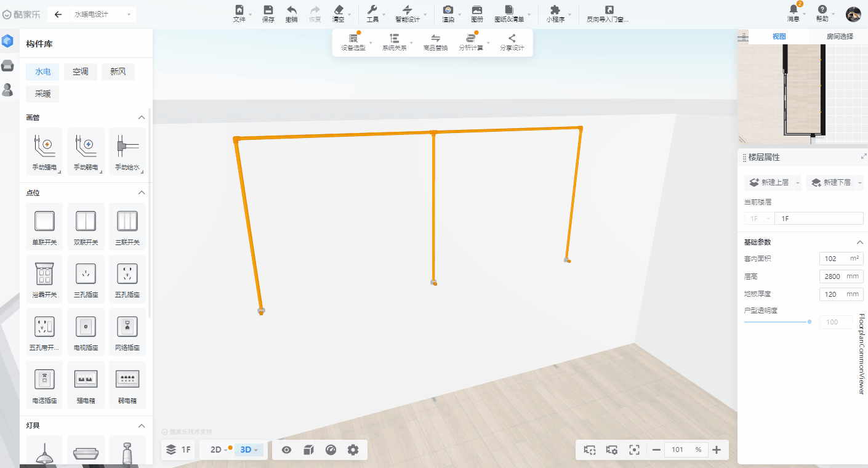Viewport: 868px width, 468px height.
Task: Choose the 手动强电 manual wiring tool
Action: [44, 151]
